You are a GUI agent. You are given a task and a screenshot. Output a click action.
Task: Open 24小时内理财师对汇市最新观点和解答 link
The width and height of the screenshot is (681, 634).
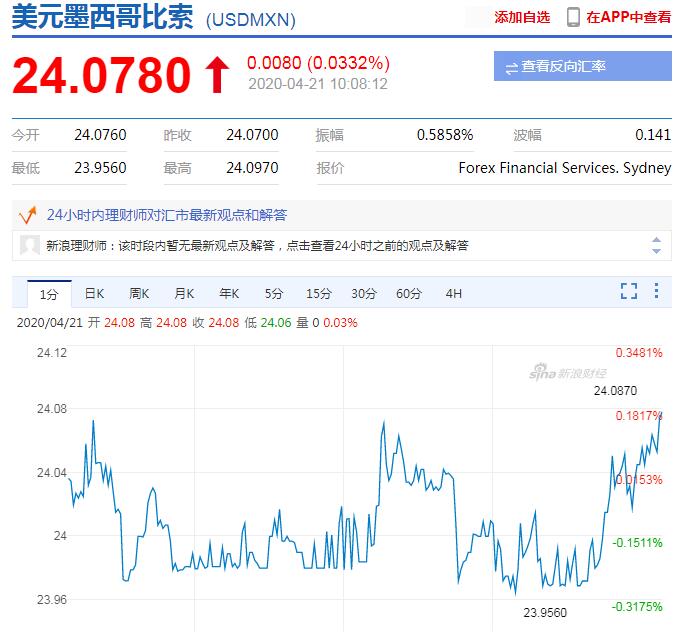(x=166, y=214)
